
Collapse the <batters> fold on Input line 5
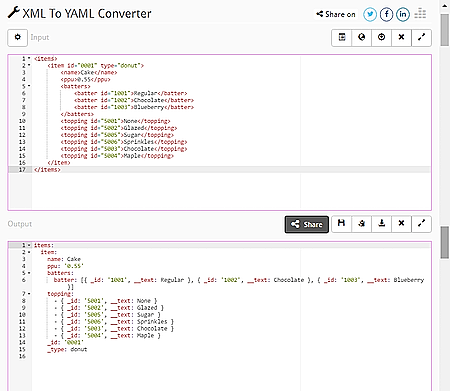pyautogui.click(x=29, y=86)
